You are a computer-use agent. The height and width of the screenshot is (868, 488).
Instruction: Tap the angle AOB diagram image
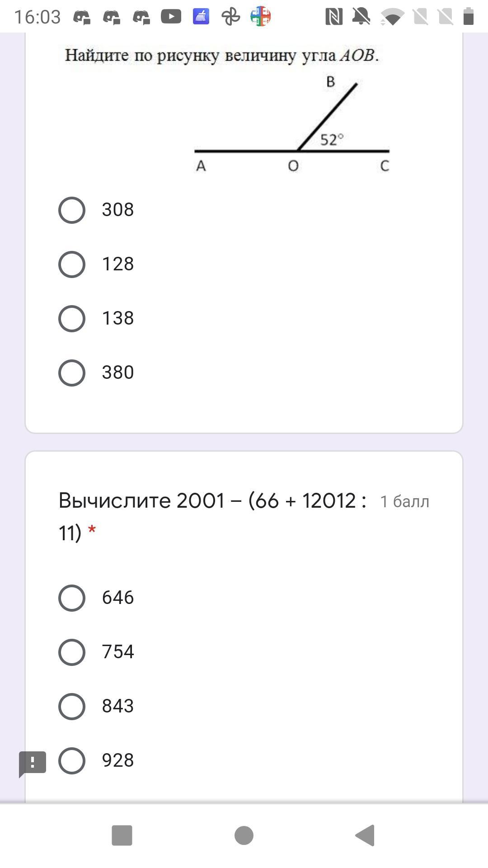tap(291, 124)
